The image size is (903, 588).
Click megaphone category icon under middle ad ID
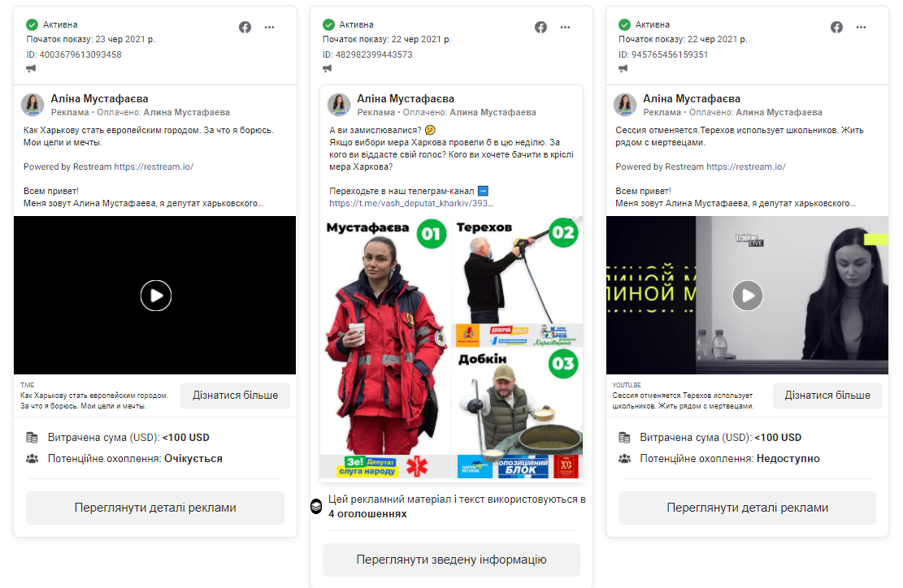coord(328,68)
